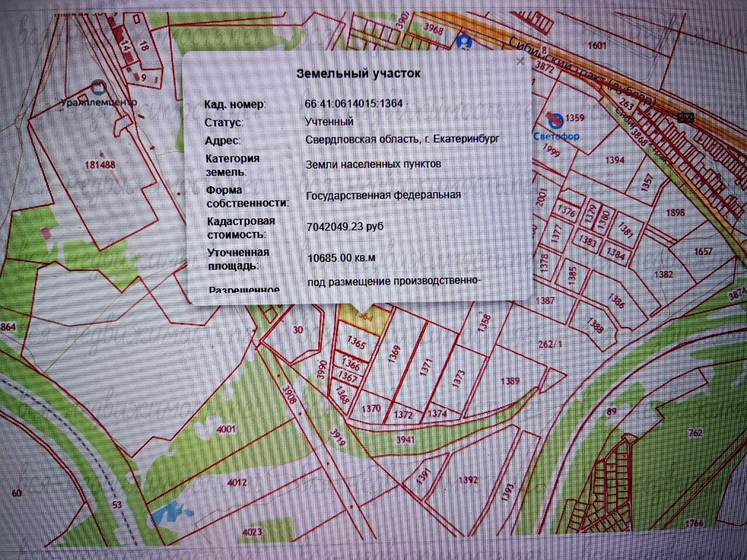This screenshot has height=560, width=747.
Task: Select parcel 1365 on the map
Action: (x=355, y=342)
